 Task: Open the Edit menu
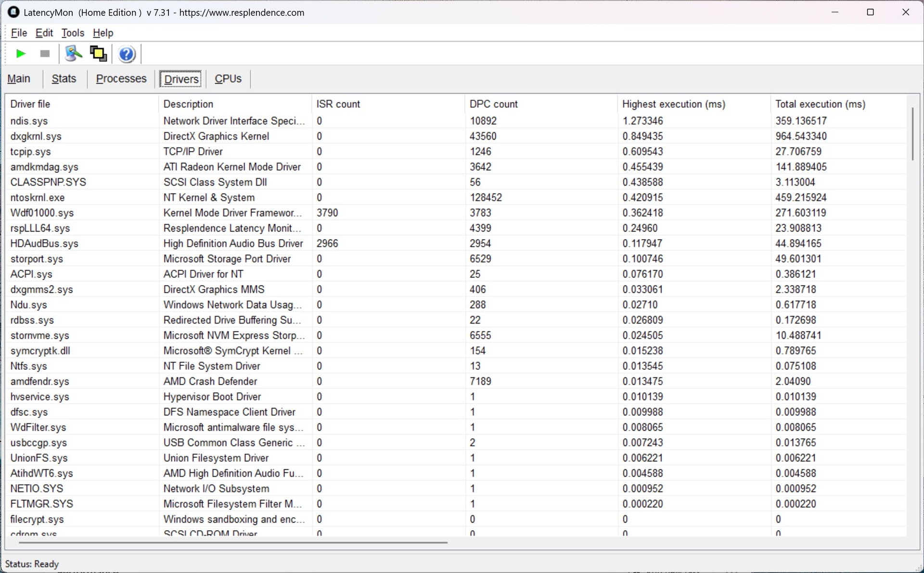point(44,33)
